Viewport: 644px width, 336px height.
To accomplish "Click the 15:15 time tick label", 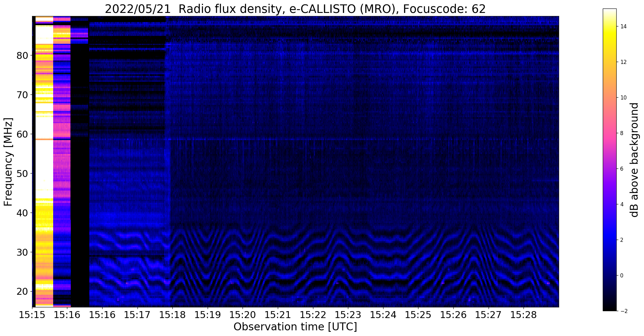I will pyautogui.click(x=32, y=315).
